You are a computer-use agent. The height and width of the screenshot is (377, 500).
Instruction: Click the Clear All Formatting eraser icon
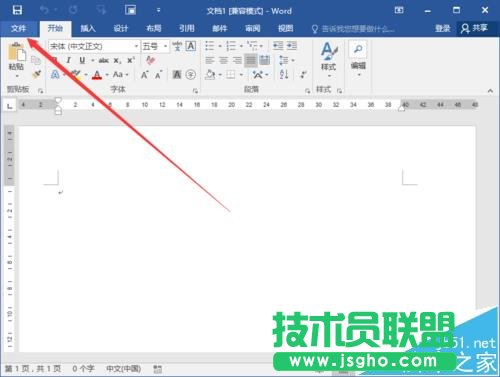150,60
